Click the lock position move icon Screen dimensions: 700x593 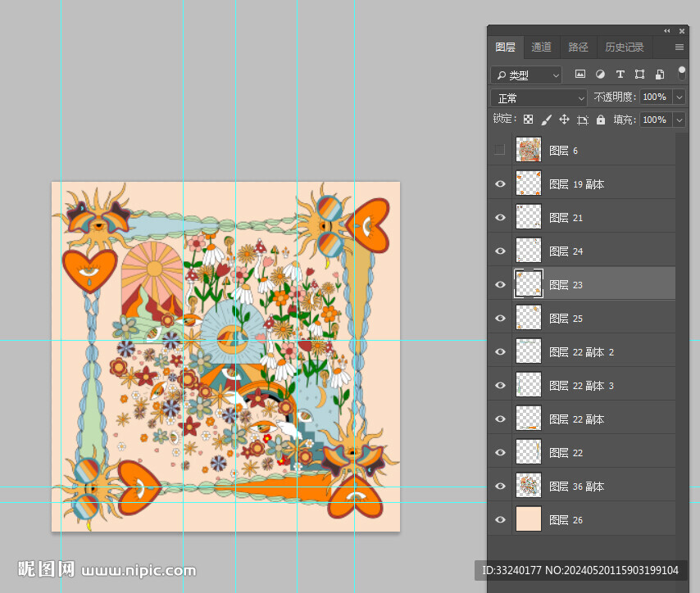564,120
